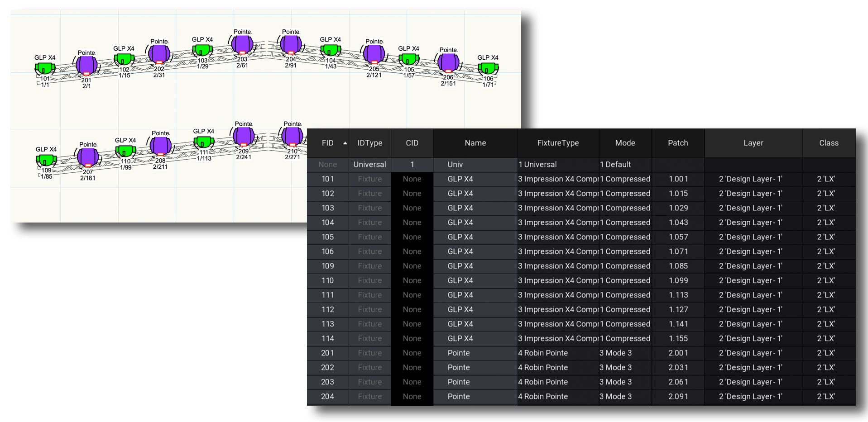Select the '1 Default' mode cell

point(625,165)
